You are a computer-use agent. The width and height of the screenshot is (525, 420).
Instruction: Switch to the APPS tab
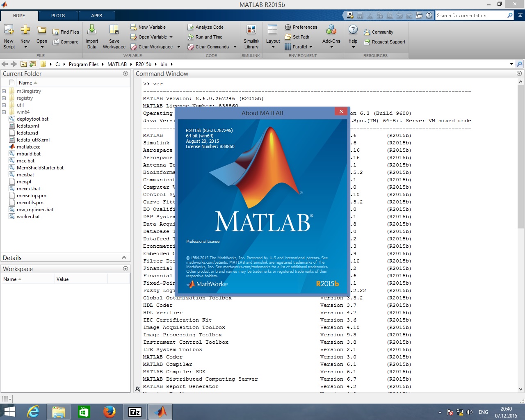96,16
